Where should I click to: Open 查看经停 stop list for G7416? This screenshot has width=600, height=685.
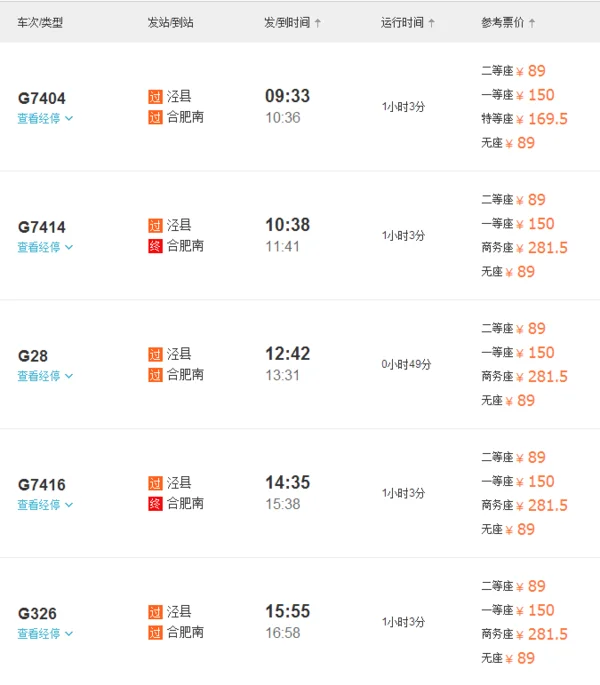tap(45, 505)
